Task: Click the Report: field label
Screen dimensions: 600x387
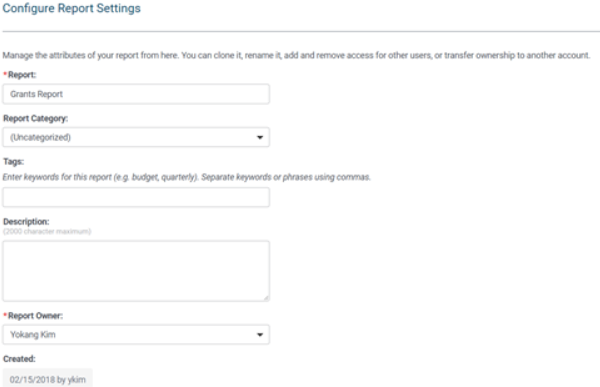Action: tap(22, 75)
